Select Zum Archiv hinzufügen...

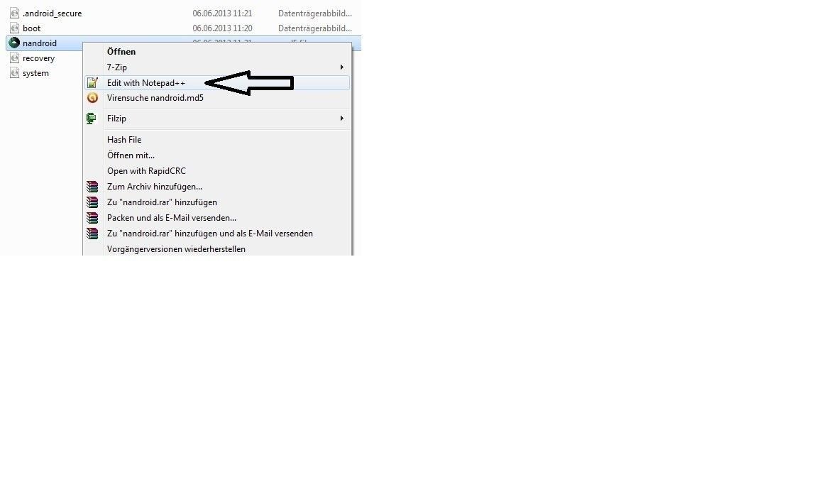[217, 187]
